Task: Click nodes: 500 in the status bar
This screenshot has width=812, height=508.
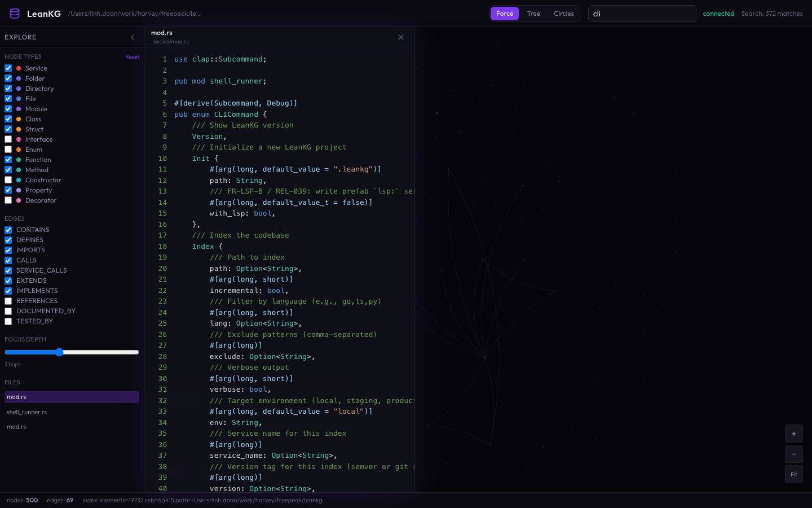Action: coord(22,500)
